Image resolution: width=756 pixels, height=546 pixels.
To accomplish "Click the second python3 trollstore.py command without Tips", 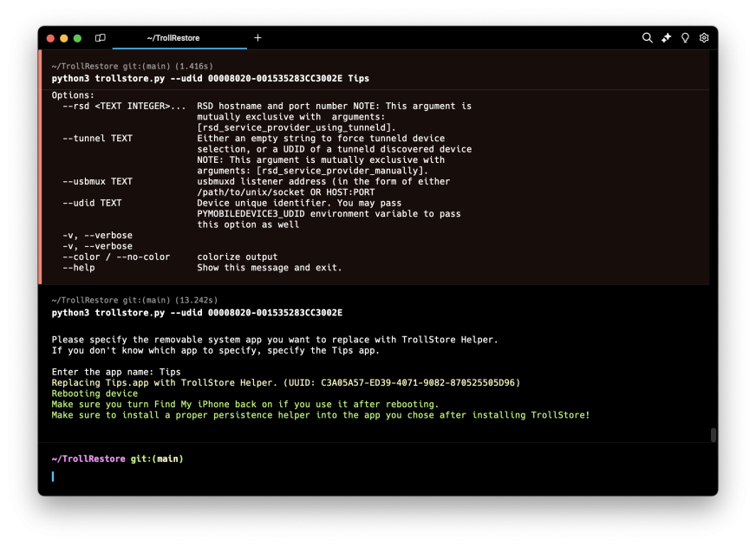I will [197, 313].
